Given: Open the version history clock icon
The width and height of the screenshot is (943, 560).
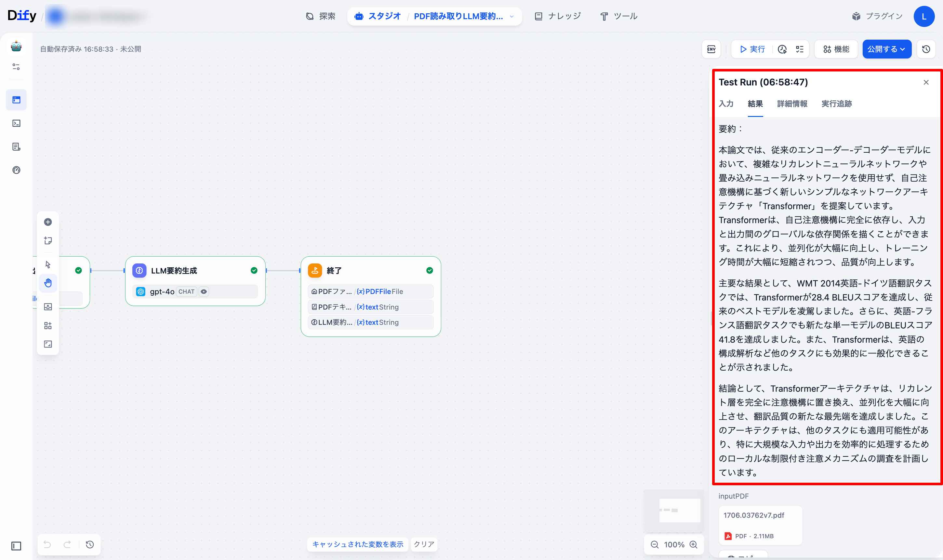Looking at the screenshot, I should 926,49.
